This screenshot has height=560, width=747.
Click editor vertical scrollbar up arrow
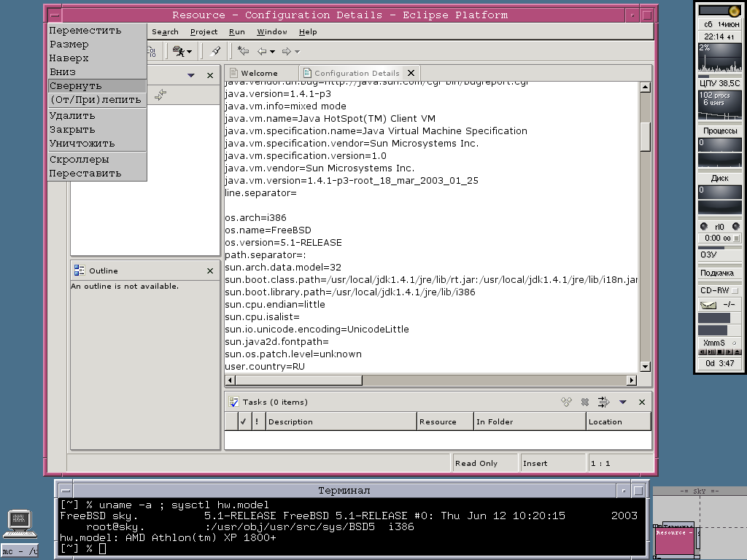pyautogui.click(x=645, y=87)
